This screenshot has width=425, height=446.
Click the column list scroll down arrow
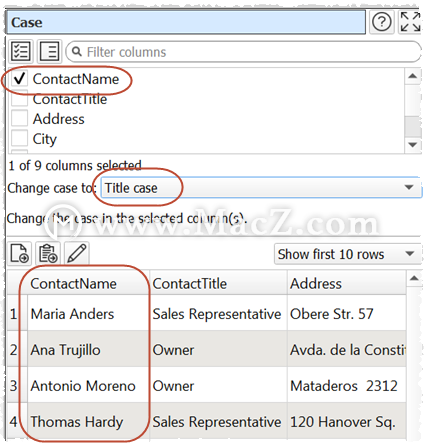pos(413,145)
